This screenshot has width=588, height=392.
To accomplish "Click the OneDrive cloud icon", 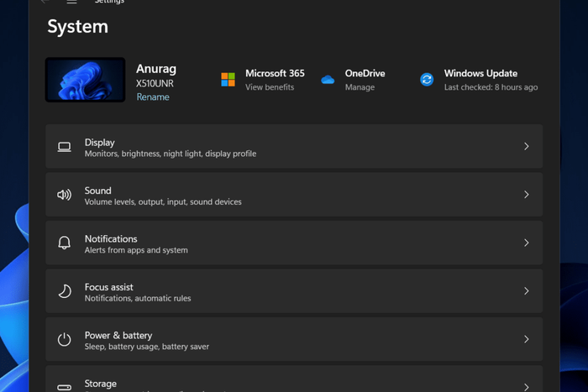I will point(328,80).
